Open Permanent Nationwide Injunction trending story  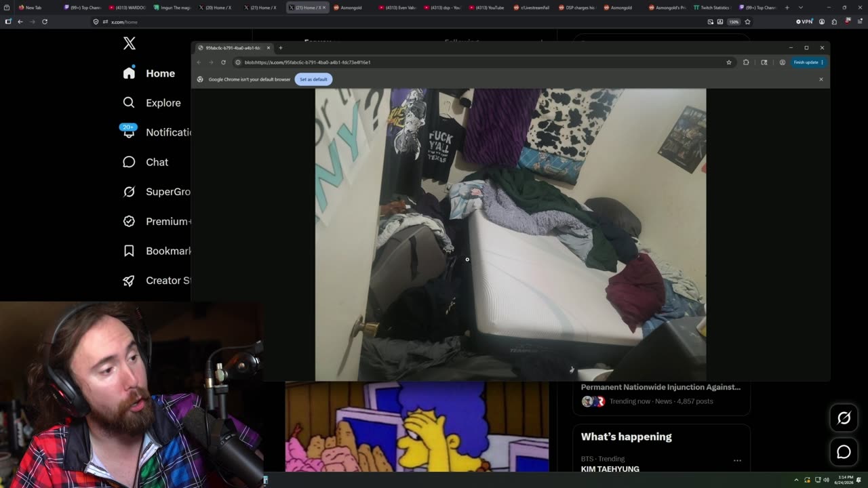(x=660, y=394)
